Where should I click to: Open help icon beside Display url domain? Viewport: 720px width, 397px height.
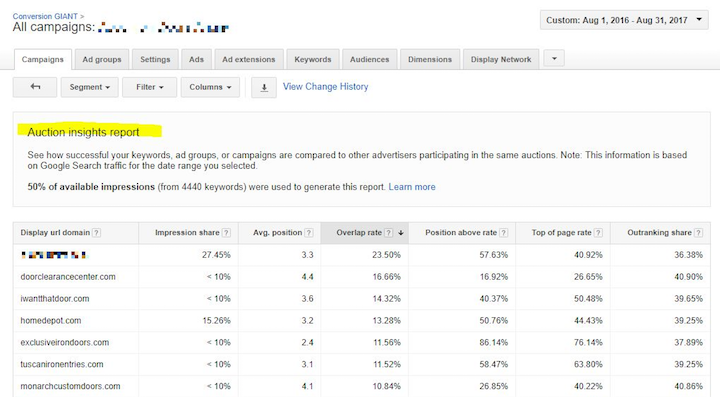pos(96,233)
